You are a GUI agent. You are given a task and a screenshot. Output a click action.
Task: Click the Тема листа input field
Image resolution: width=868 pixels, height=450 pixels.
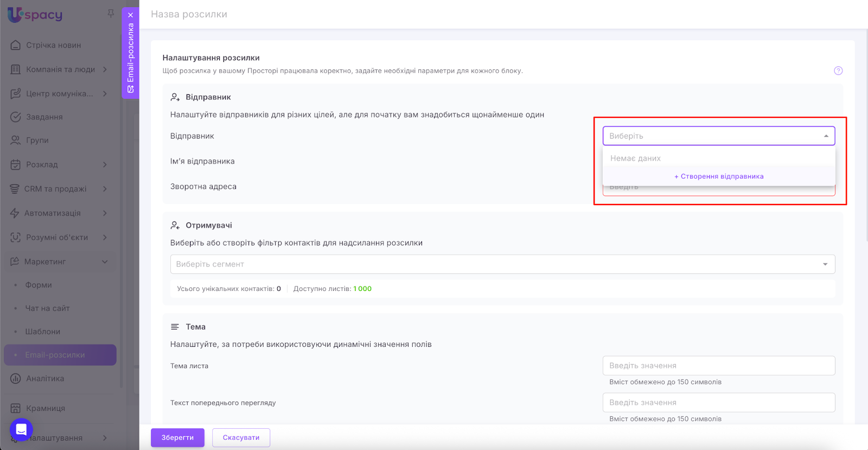coord(718,366)
